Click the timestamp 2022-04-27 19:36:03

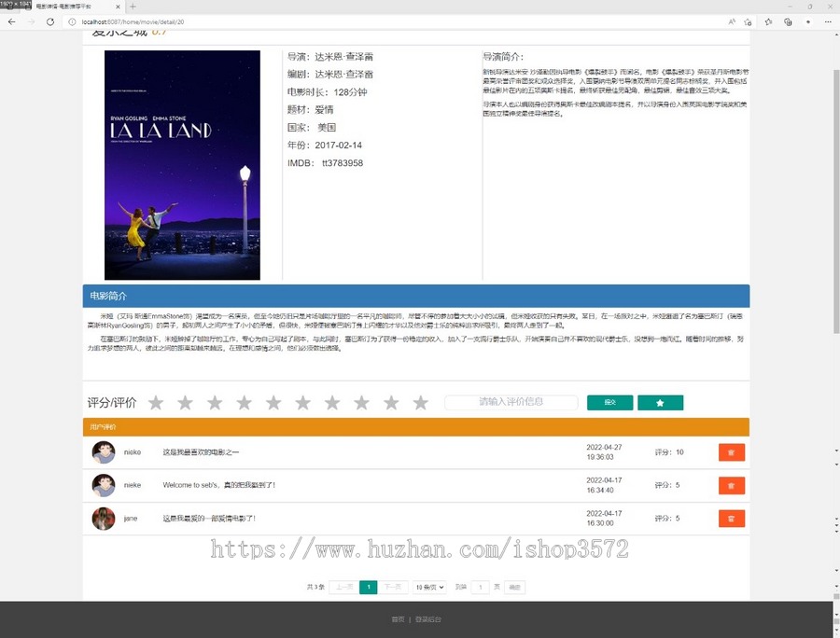(604, 452)
